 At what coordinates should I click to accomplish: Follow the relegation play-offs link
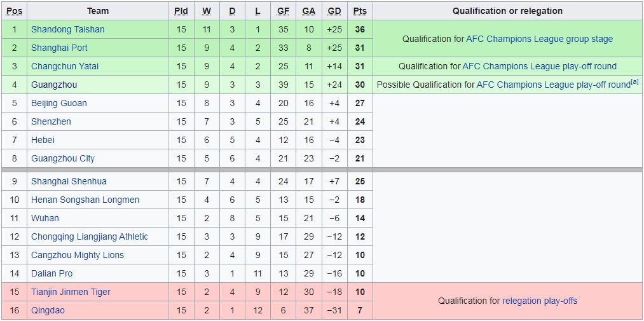540,301
